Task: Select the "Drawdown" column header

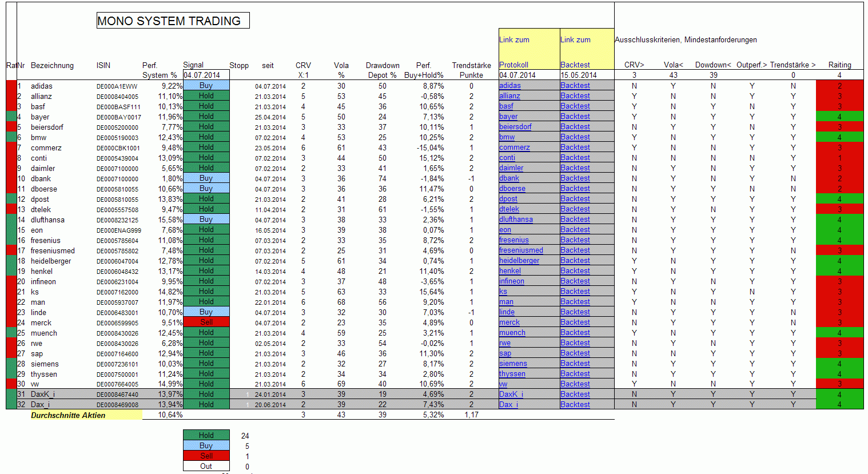Action: click(383, 65)
